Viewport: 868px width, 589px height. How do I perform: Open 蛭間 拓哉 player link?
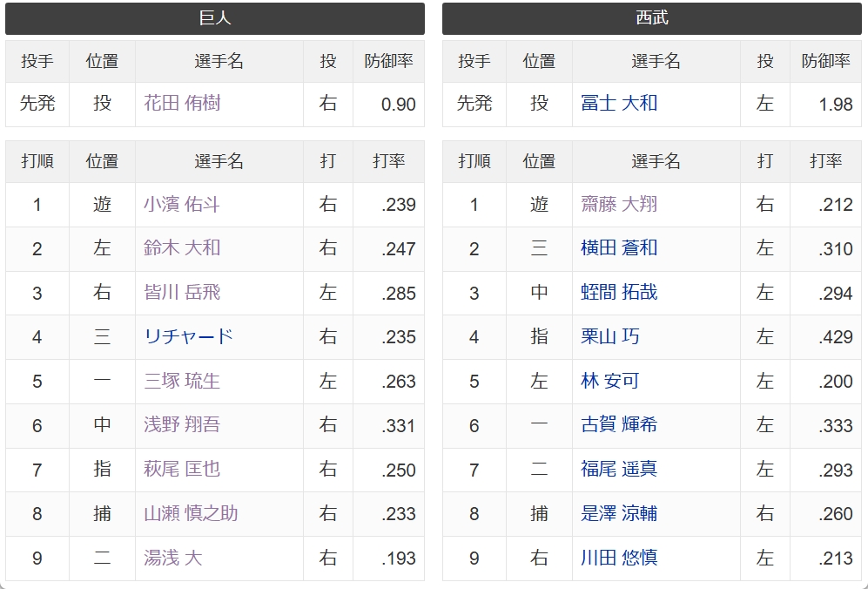(619, 293)
